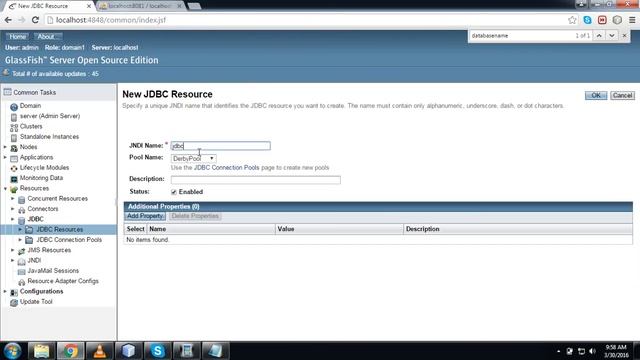This screenshot has width=640, height=360.
Task: Click the Domain tree icon
Action: pyautogui.click(x=14, y=107)
